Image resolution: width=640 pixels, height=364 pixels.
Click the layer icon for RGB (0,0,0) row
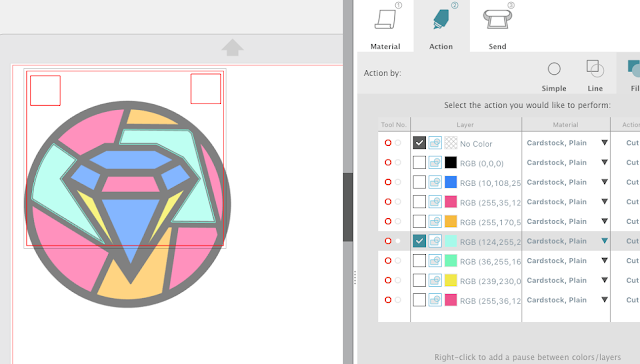435,162
